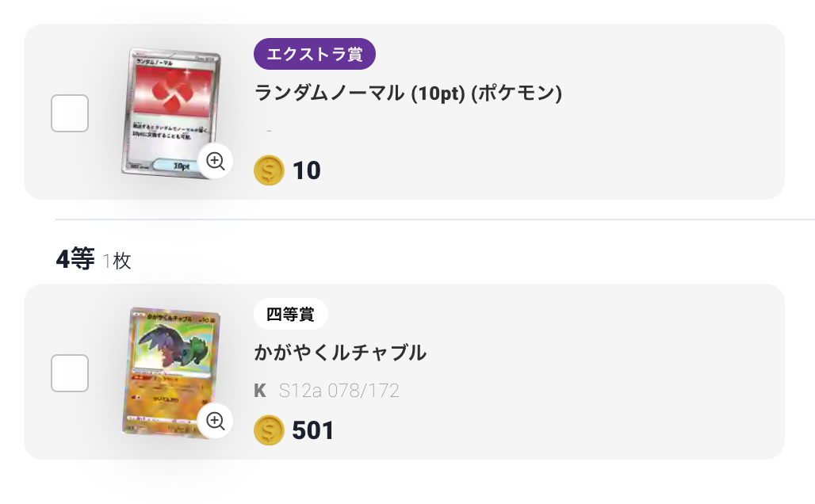
Task: Select the K rarity symbol
Action: (x=261, y=390)
